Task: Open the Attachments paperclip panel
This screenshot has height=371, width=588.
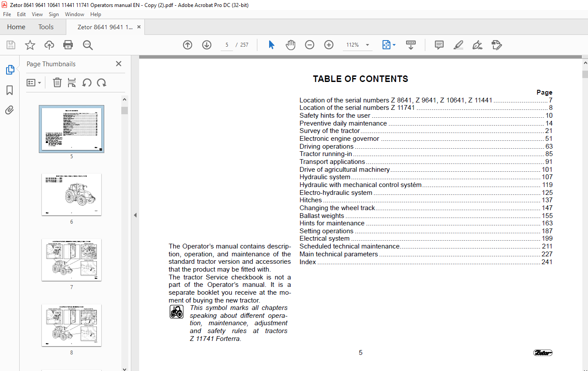Action: (x=10, y=110)
